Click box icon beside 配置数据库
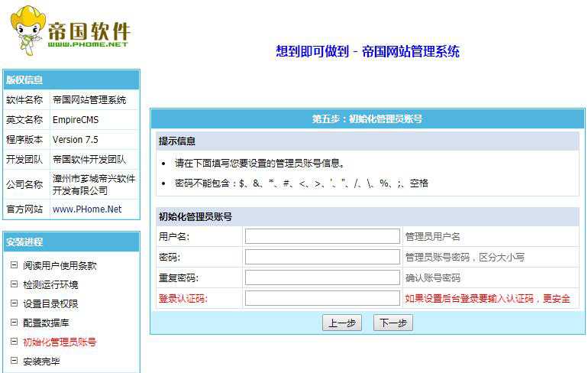588x373 pixels. [x=15, y=323]
